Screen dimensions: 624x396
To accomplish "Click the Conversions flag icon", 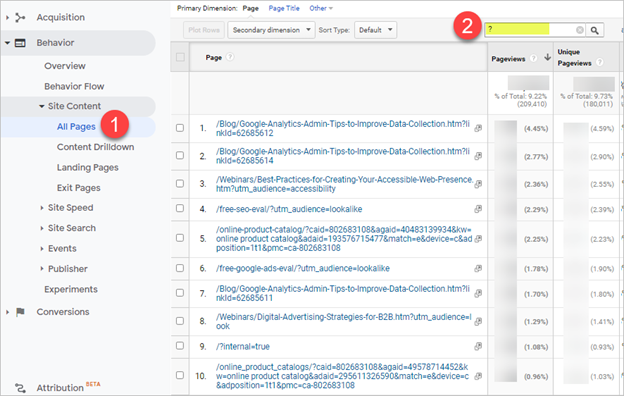I will [20, 312].
